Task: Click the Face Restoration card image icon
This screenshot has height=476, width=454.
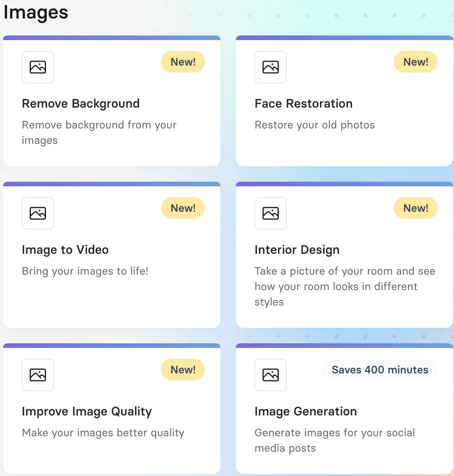Action: click(x=271, y=67)
